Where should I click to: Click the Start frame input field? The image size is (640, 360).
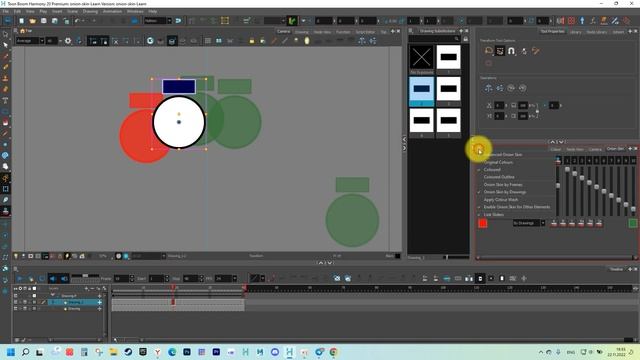point(156,279)
